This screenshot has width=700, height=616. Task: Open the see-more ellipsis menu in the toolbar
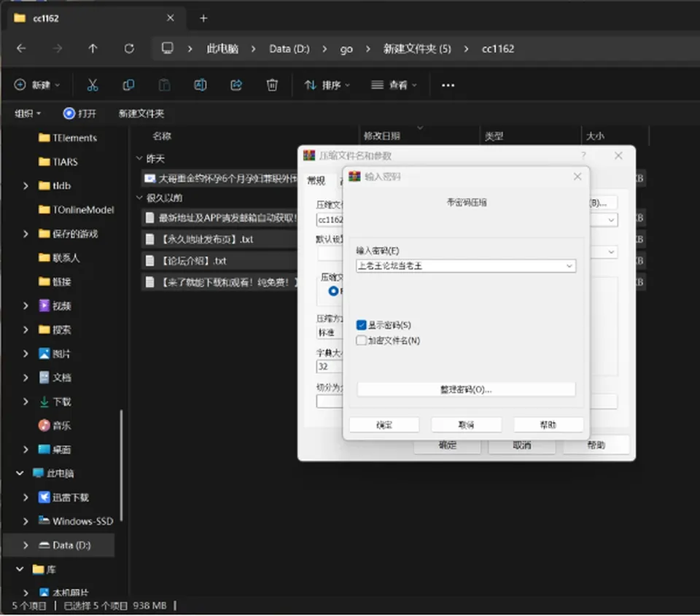tap(448, 85)
